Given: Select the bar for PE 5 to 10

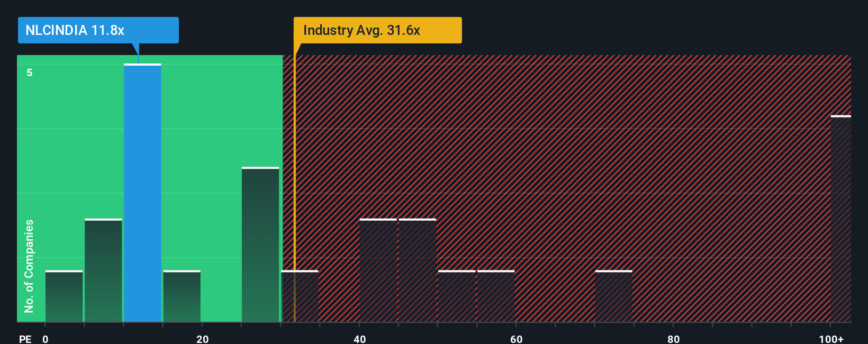Looking at the screenshot, I should 103,270.
